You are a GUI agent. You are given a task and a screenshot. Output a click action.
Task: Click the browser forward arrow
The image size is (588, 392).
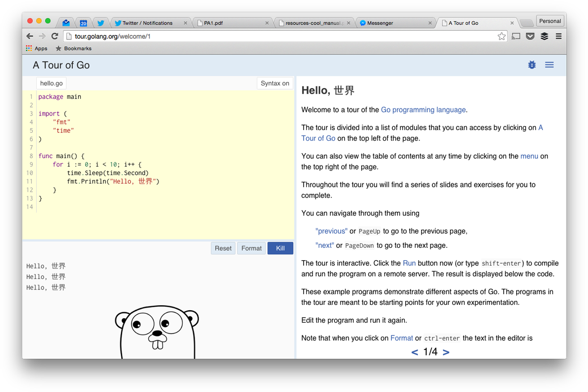43,36
